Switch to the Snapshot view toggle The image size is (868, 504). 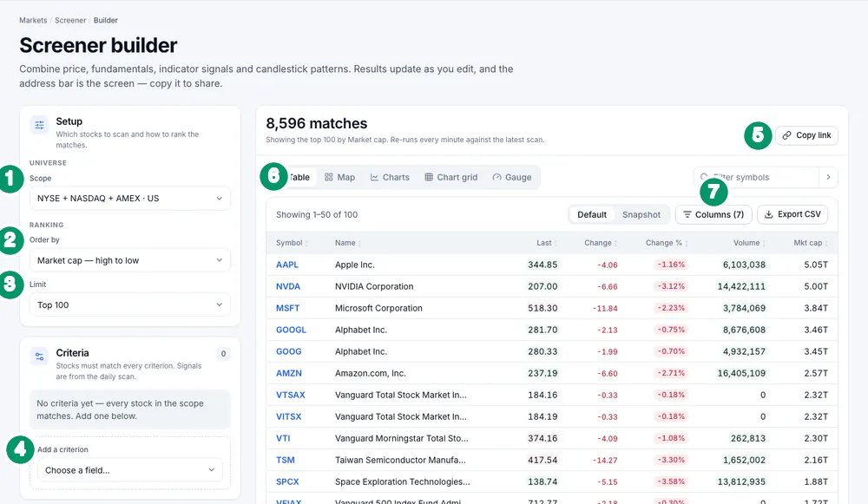tap(641, 214)
